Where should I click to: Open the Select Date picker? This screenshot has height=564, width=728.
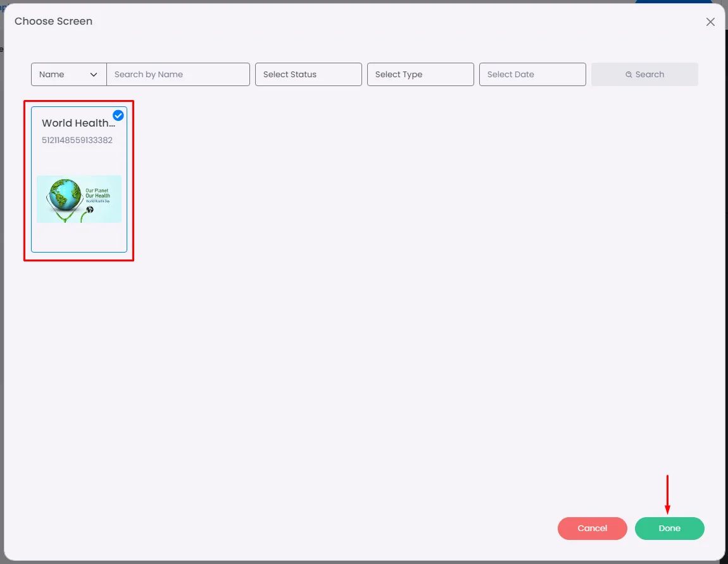tap(532, 74)
